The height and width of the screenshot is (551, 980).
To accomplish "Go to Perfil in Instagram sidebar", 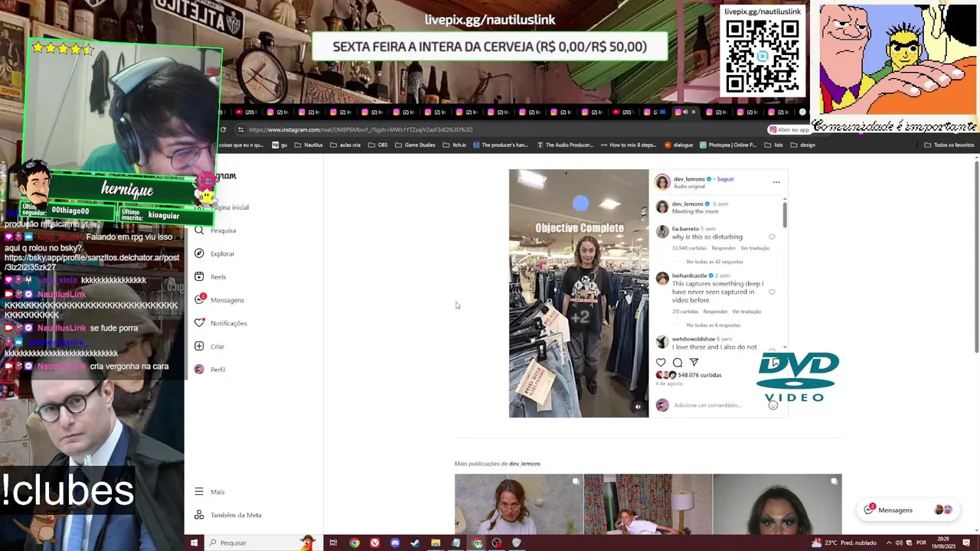I will pos(211,370).
